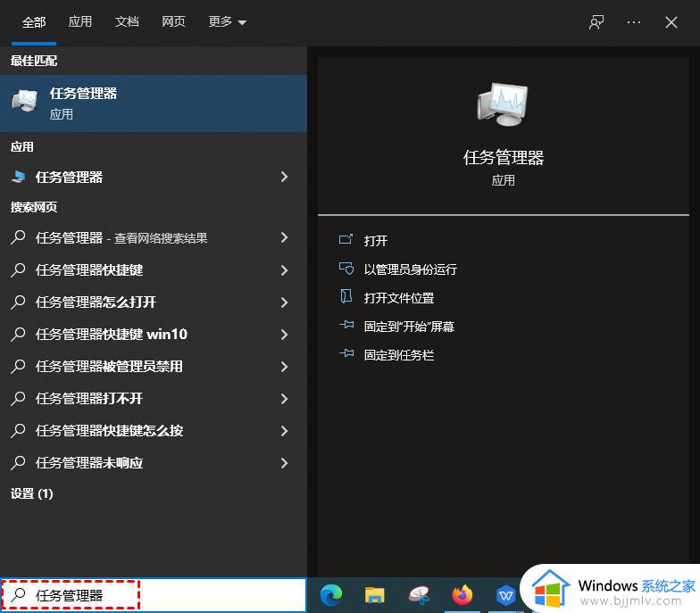
Task: Expand arrow for 查看网络搜索结果 row
Action: tap(284, 237)
